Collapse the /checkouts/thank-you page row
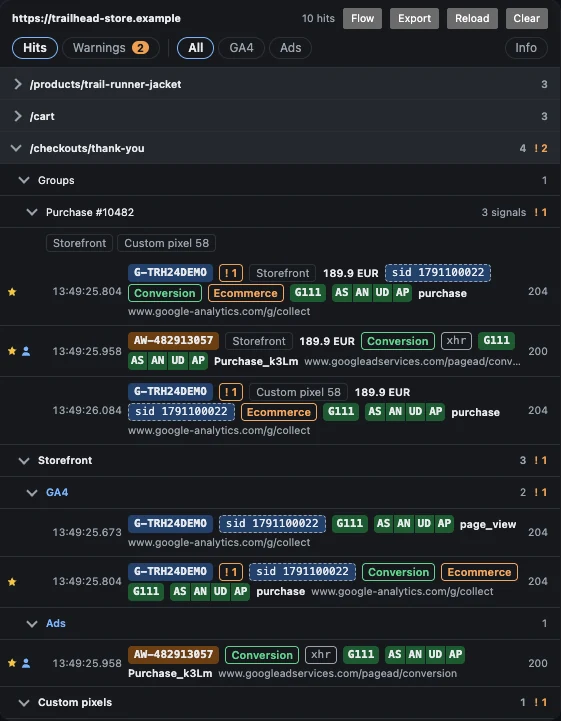Image resolution: width=561 pixels, height=721 pixels. tap(280, 148)
